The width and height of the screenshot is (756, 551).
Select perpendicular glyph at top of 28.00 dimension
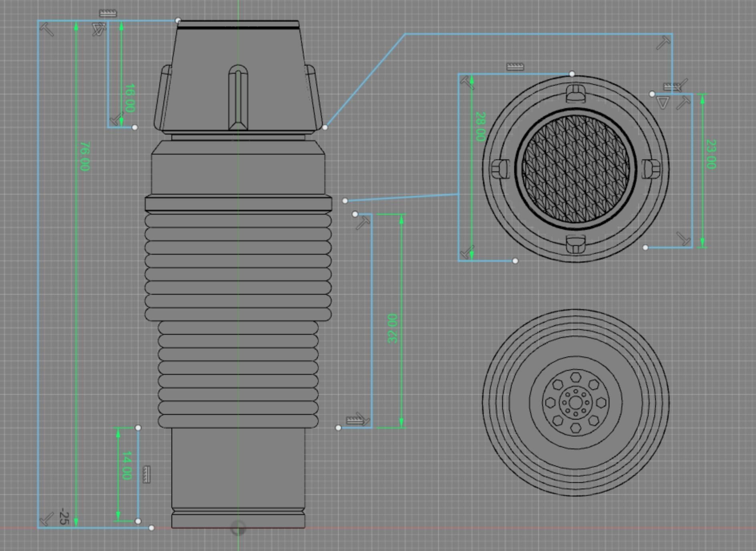(x=466, y=83)
